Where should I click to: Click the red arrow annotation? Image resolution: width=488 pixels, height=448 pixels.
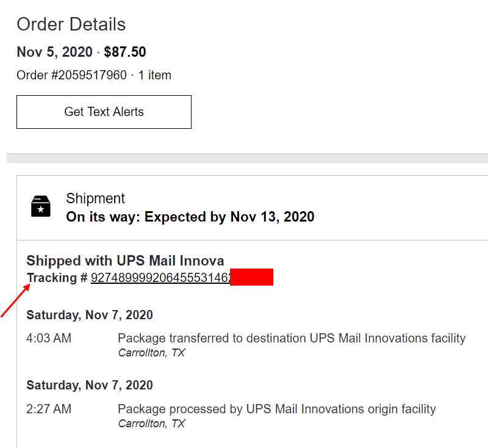tap(15, 301)
